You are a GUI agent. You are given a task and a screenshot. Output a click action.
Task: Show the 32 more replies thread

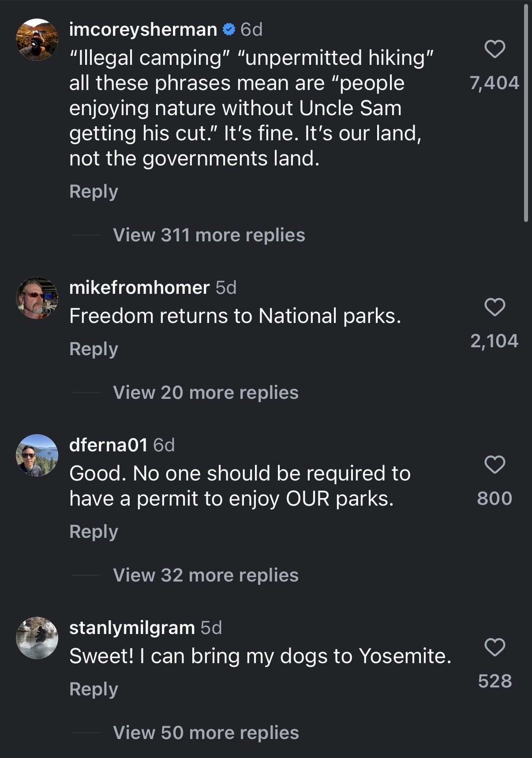click(x=206, y=575)
